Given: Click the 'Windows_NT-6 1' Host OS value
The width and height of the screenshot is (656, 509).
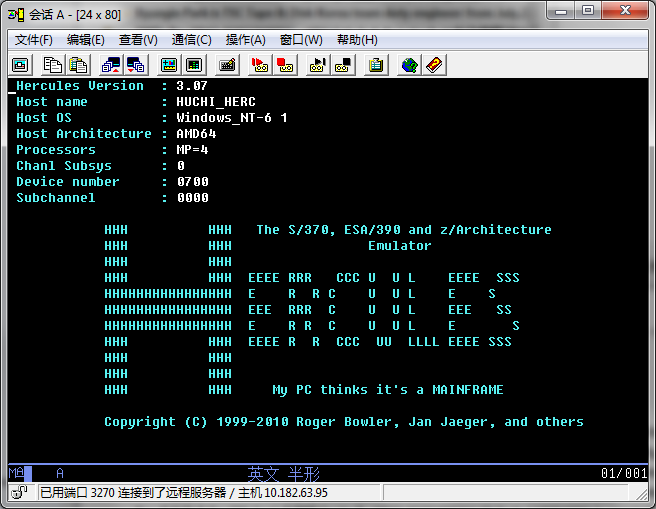Looking at the screenshot, I should [232, 118].
